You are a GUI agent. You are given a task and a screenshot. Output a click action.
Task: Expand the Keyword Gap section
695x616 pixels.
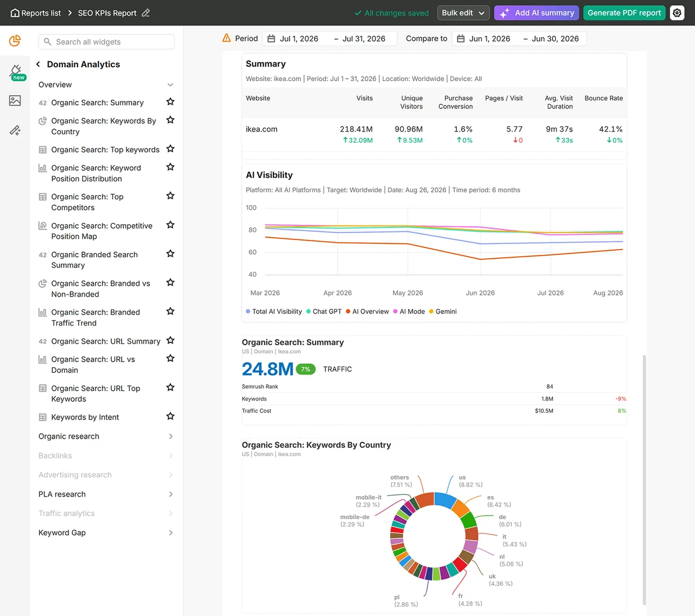[x=170, y=533]
